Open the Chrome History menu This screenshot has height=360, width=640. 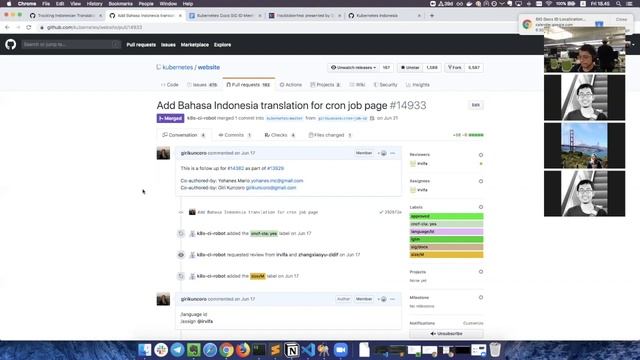(94, 4)
